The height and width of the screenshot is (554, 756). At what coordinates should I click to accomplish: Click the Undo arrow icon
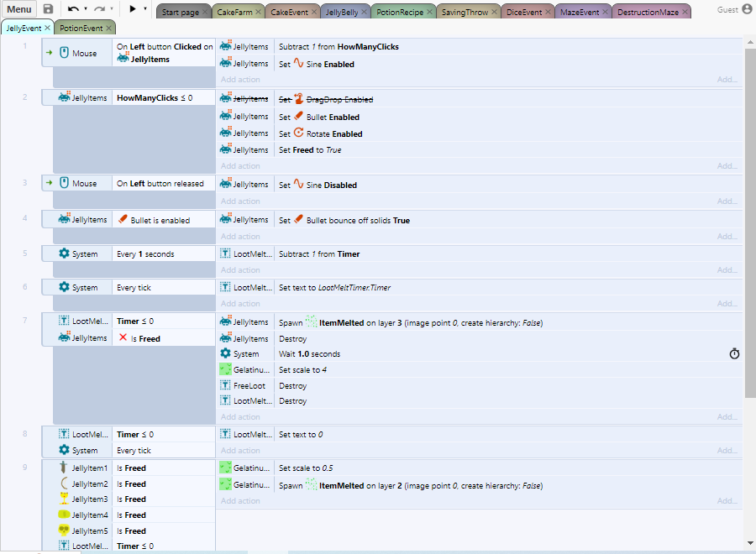[x=73, y=9]
